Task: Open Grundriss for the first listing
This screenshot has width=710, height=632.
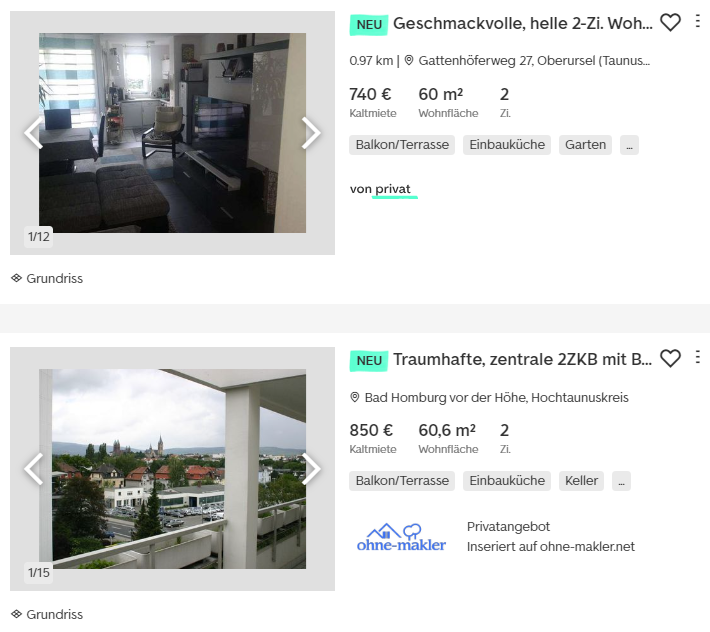Action: 47,278
